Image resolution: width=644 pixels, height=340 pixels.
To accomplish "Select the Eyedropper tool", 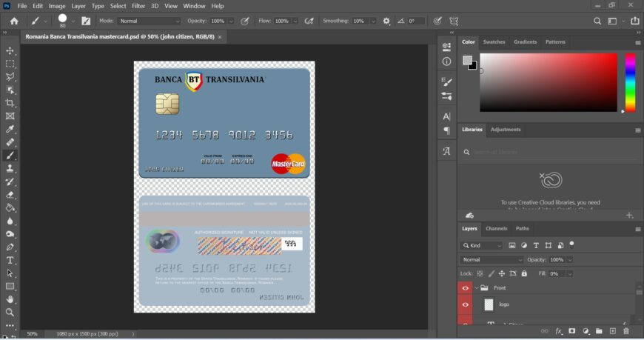I will [x=10, y=130].
